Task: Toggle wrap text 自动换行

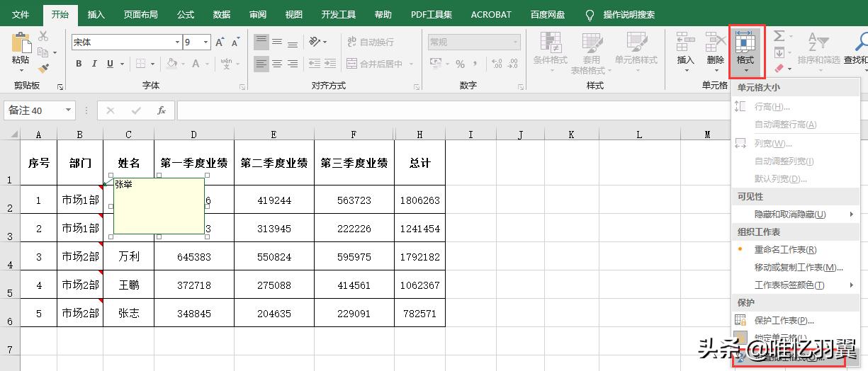Action: [x=370, y=42]
